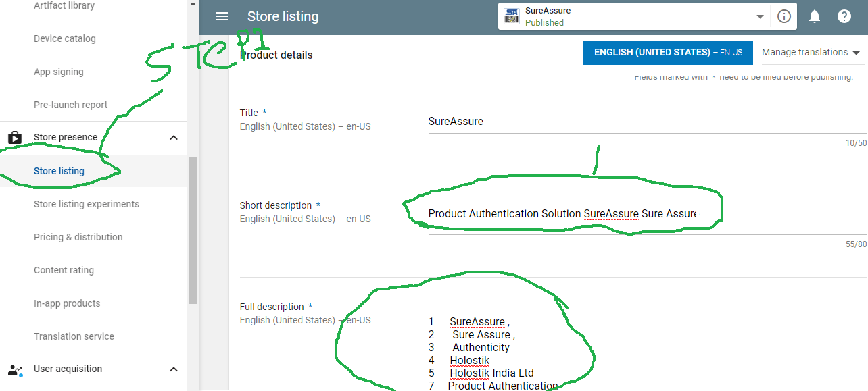Image resolution: width=868 pixels, height=391 pixels.
Task: Open Artifact library in sidebar
Action: 64,5
